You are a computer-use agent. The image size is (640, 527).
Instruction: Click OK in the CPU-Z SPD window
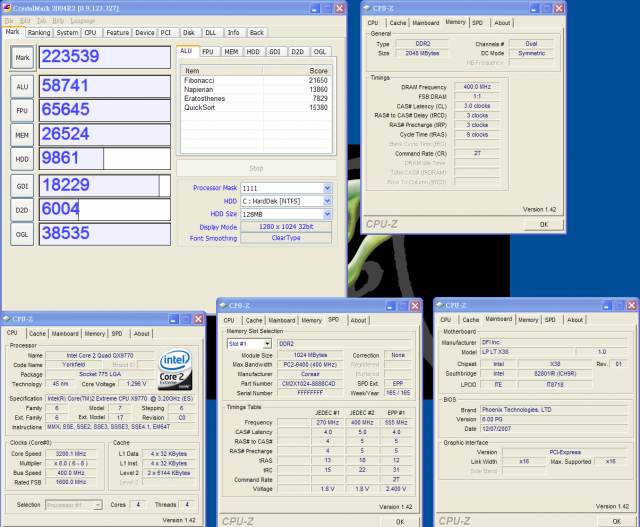(x=400, y=522)
